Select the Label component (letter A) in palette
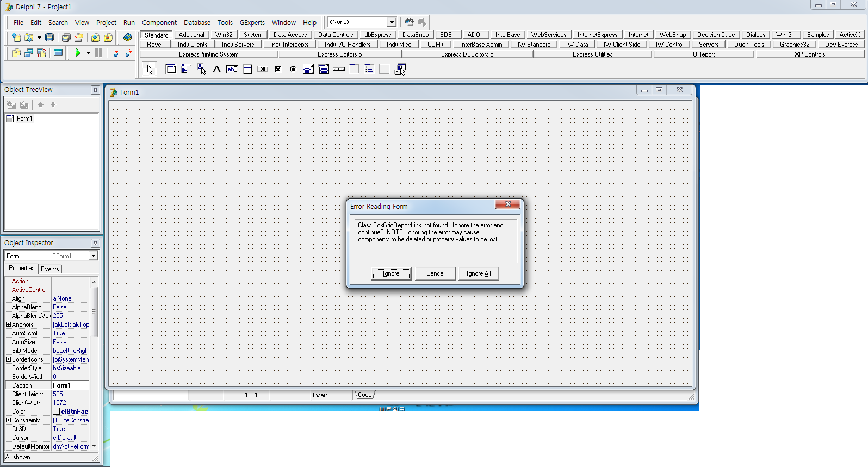The image size is (868, 467). [x=216, y=69]
